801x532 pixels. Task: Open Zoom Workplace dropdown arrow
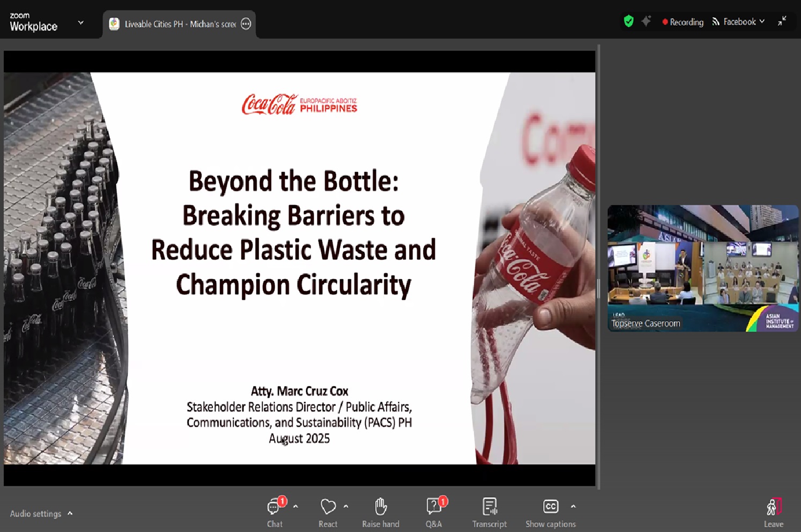tap(81, 23)
